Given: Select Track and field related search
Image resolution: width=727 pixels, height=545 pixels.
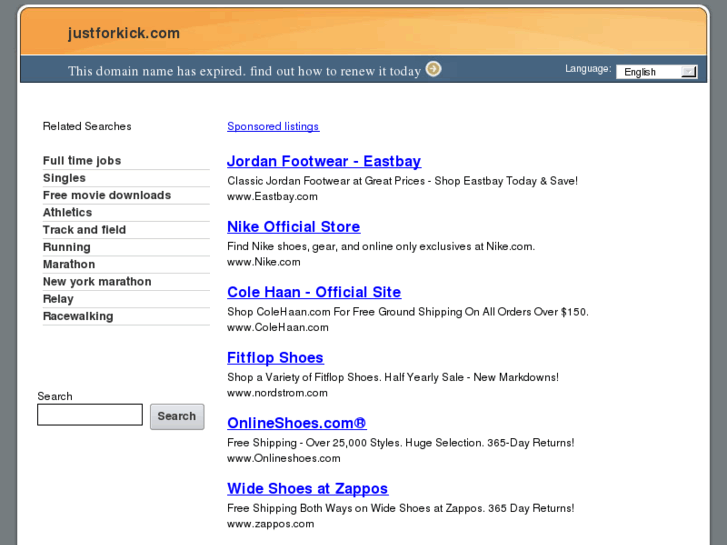Looking at the screenshot, I should [84, 230].
